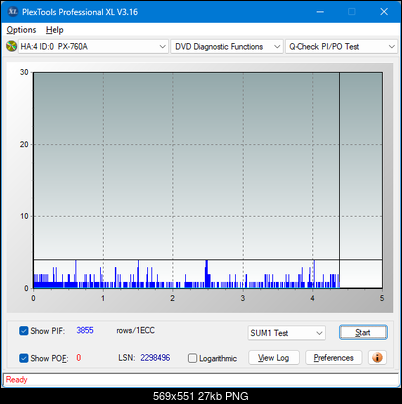This screenshot has width=402, height=404.
Task: Toggle the Show POF checkbox
Action: (23, 358)
